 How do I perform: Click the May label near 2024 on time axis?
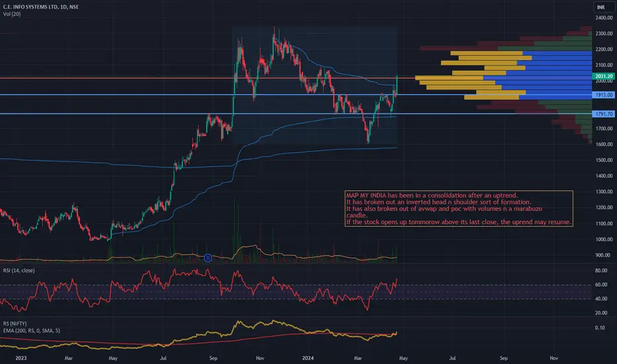tap(403, 358)
